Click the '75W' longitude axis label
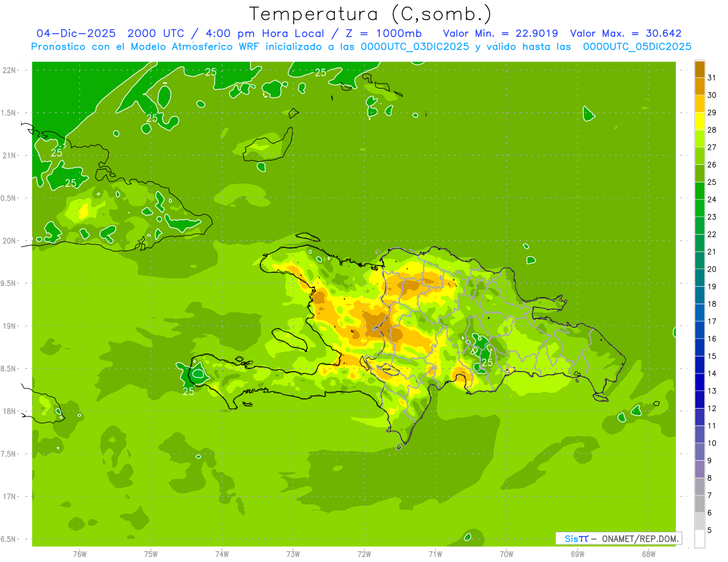 pos(150,554)
